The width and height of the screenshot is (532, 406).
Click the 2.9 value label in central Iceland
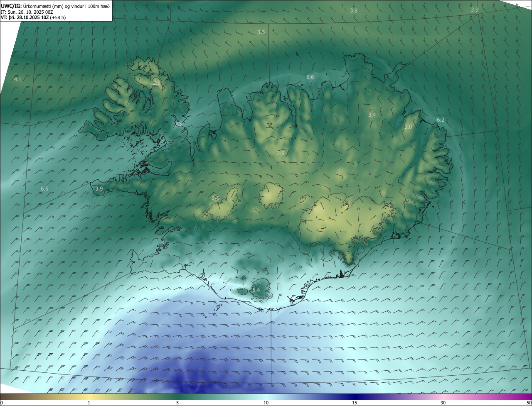[x=281, y=153]
